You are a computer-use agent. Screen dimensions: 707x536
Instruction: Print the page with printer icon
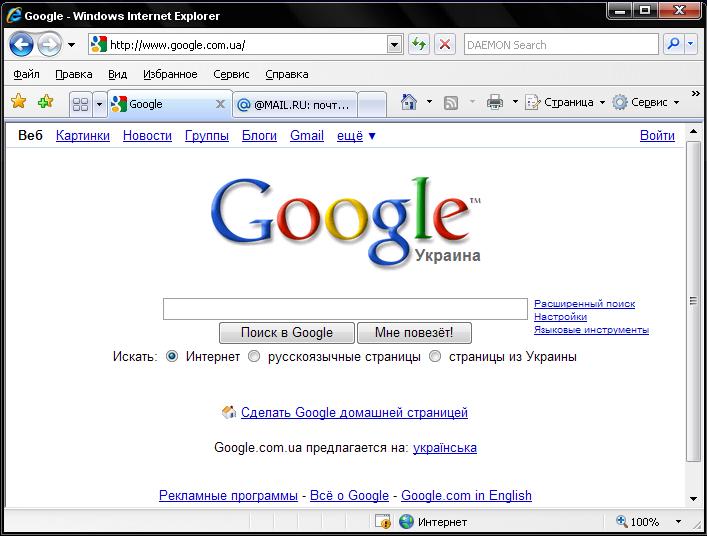click(495, 102)
